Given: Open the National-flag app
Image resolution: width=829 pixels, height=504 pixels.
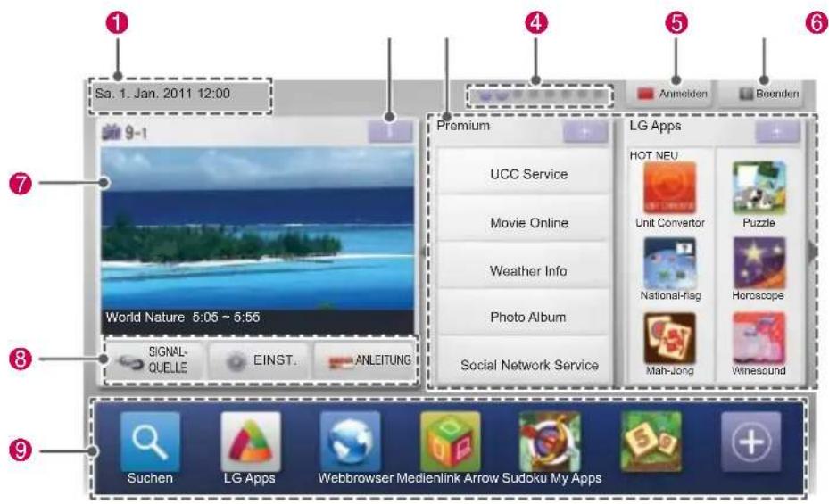Looking at the screenshot, I should click(x=669, y=263).
